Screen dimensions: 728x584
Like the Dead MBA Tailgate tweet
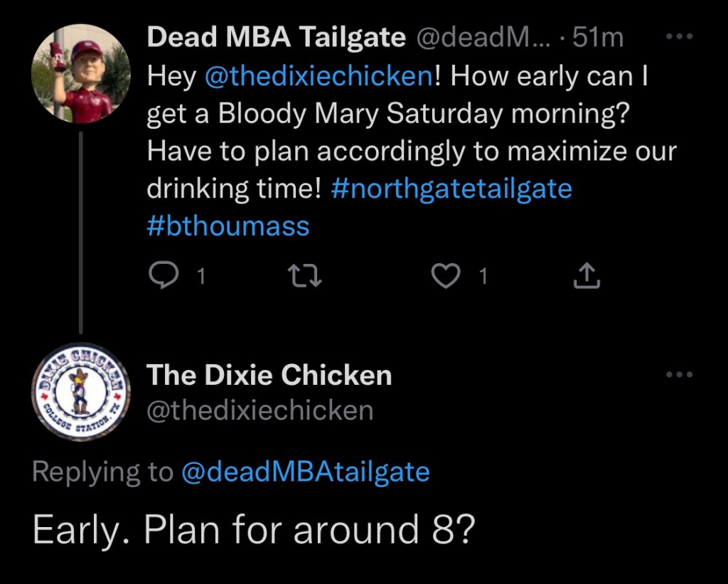(446, 277)
